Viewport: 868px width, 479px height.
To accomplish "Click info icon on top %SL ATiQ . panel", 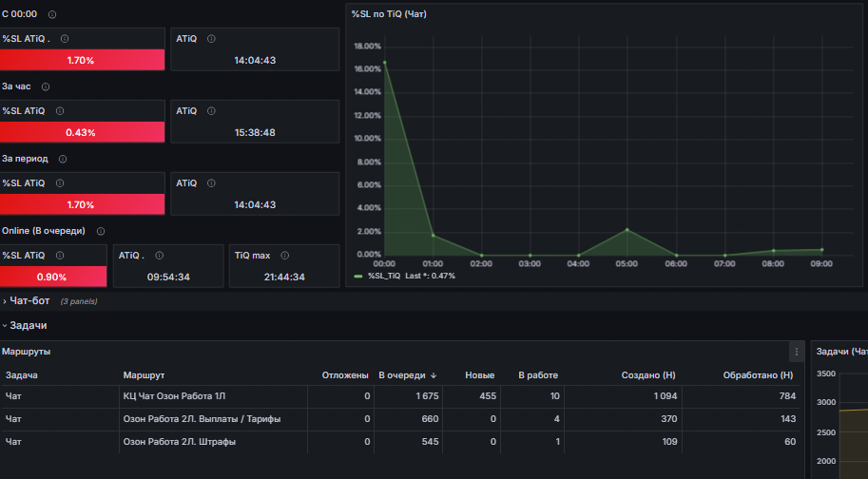I will click(x=65, y=39).
